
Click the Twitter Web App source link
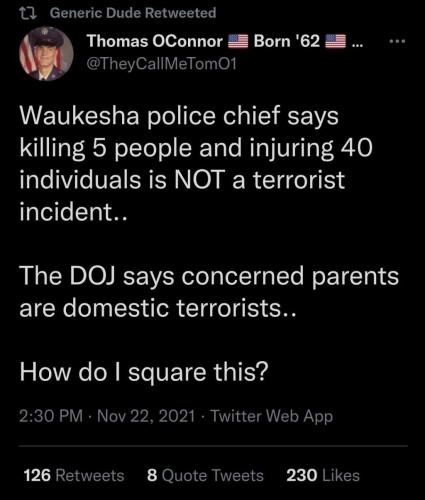(x=272, y=417)
